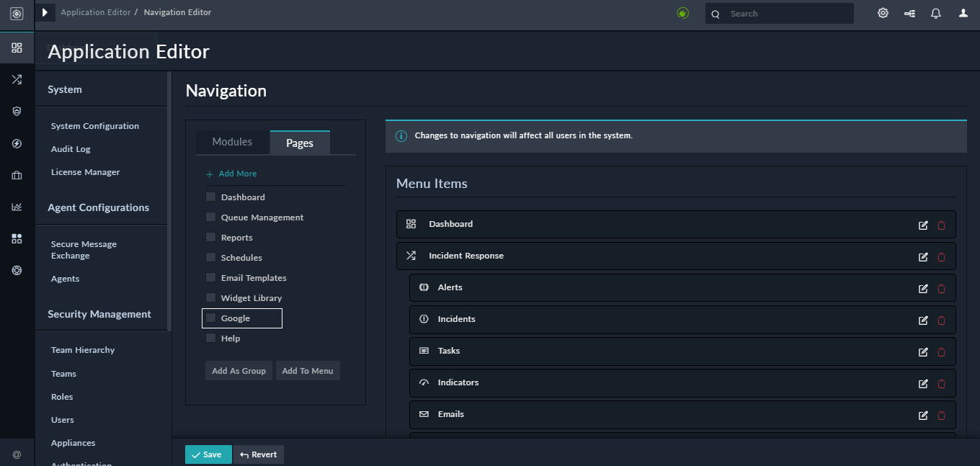Viewport: 980px width, 466px height.
Task: Enable the Google page checkbox
Action: pyautogui.click(x=210, y=318)
